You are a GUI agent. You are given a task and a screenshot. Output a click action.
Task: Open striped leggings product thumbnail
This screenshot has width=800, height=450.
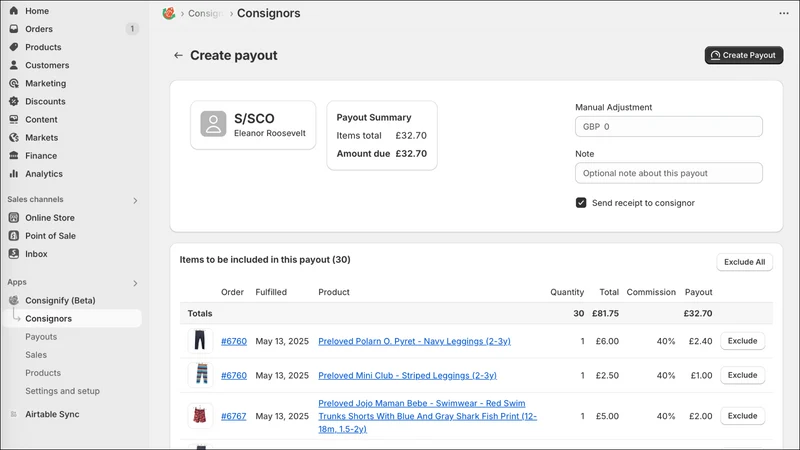click(200, 374)
